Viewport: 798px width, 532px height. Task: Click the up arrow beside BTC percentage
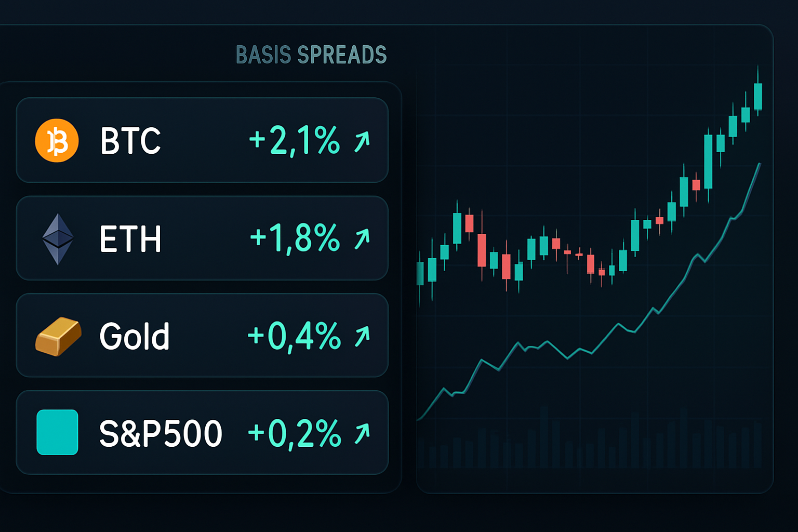coord(362,141)
